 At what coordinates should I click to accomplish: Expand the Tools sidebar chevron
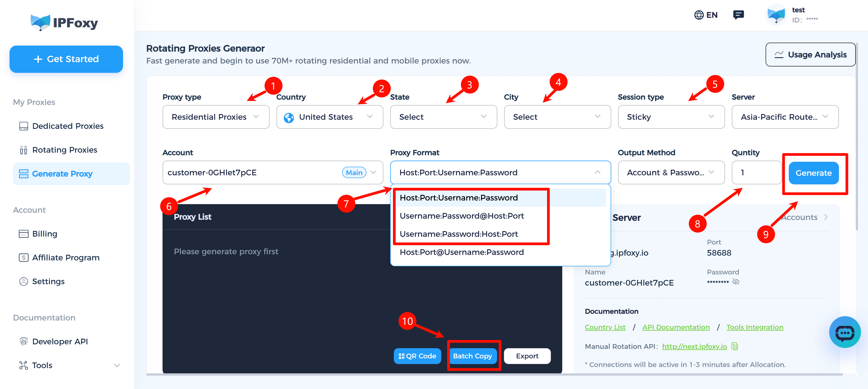[117, 365]
